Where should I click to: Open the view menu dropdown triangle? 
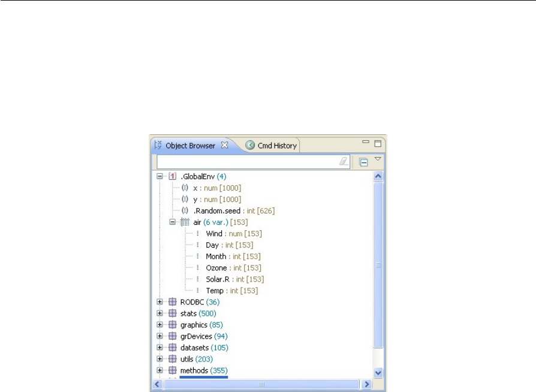pyautogui.click(x=378, y=159)
